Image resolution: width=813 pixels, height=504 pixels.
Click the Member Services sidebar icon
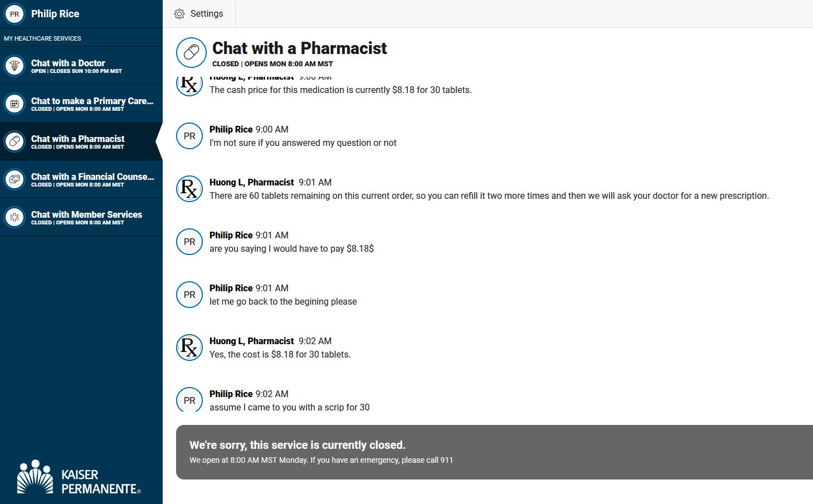tap(14, 217)
